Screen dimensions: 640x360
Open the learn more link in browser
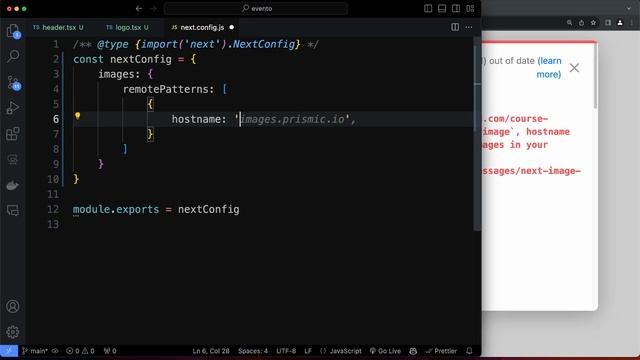pyautogui.click(x=549, y=67)
